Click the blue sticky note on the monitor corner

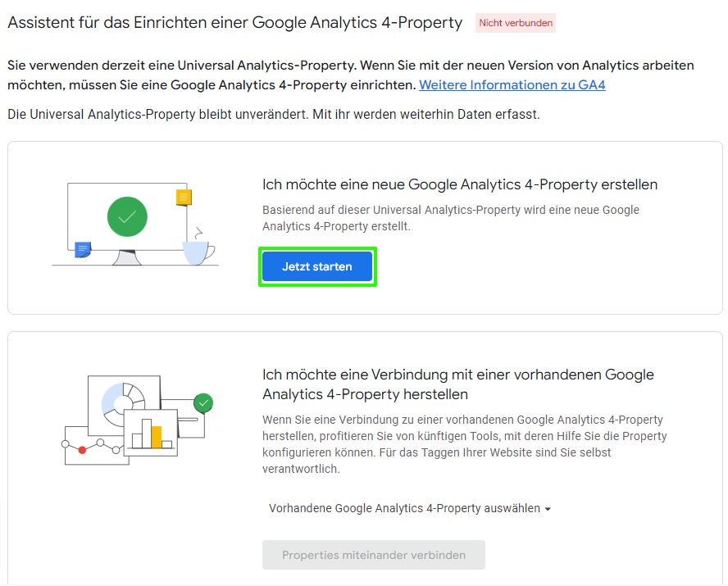pos(83,249)
